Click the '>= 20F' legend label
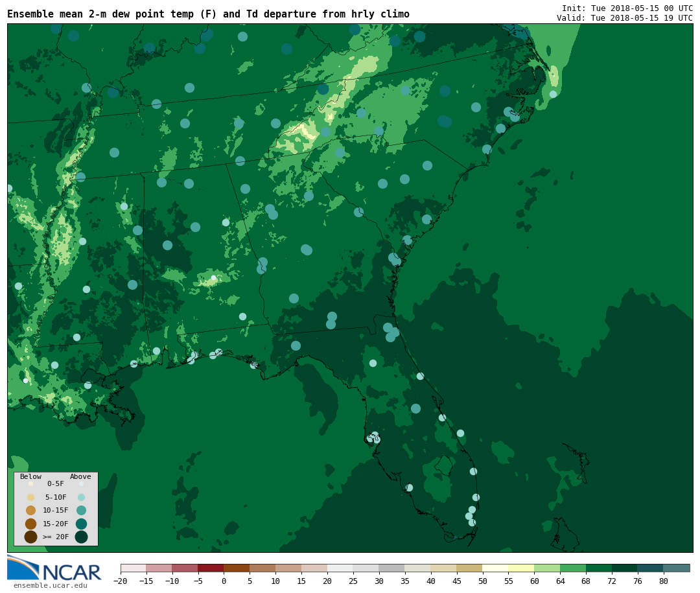This screenshot has height=593, width=700. [x=56, y=537]
